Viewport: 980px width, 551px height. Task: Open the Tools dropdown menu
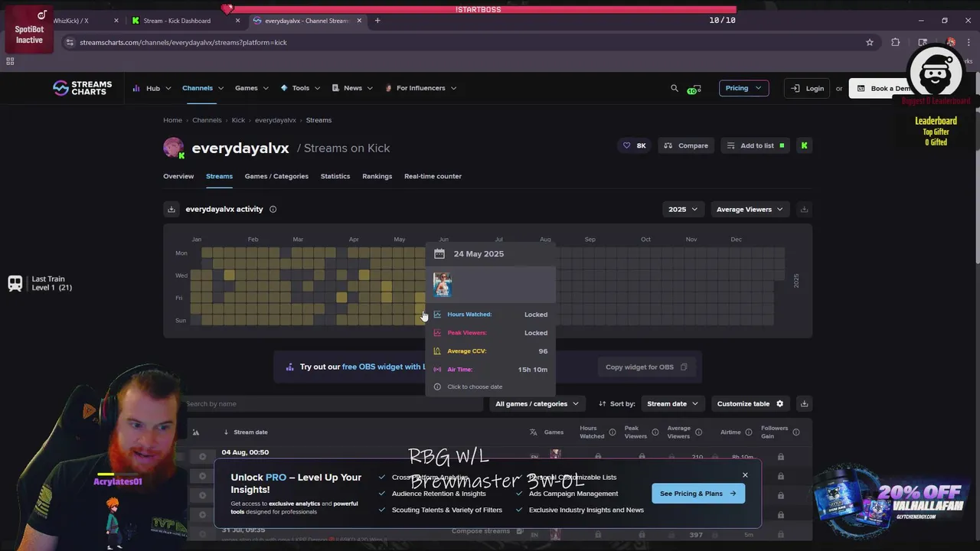[x=300, y=88]
